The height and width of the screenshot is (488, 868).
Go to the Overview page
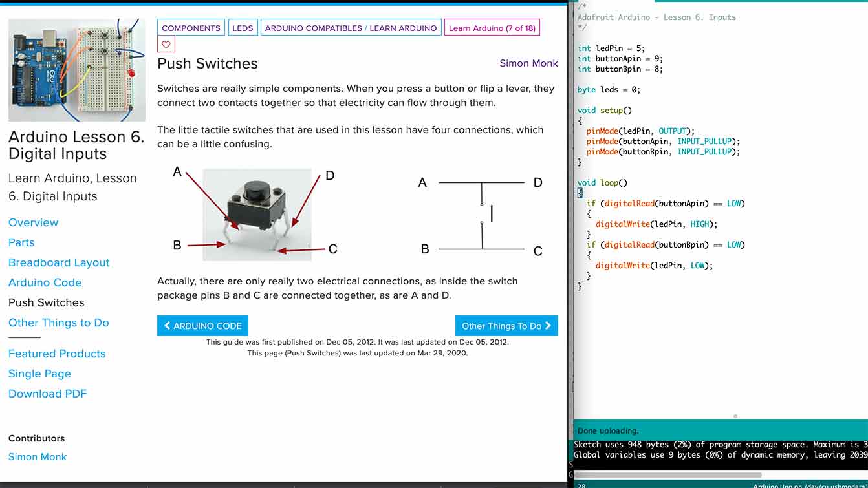click(34, 222)
